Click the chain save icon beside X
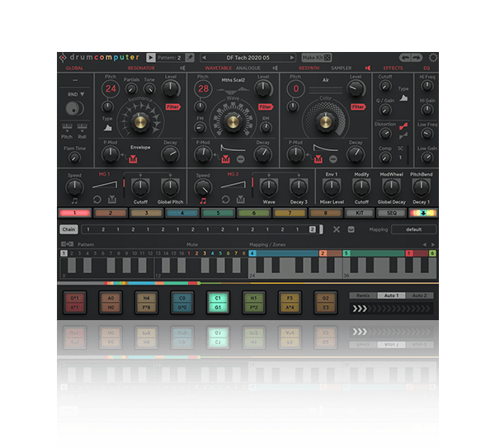This screenshot has height=448, width=495. (351, 229)
